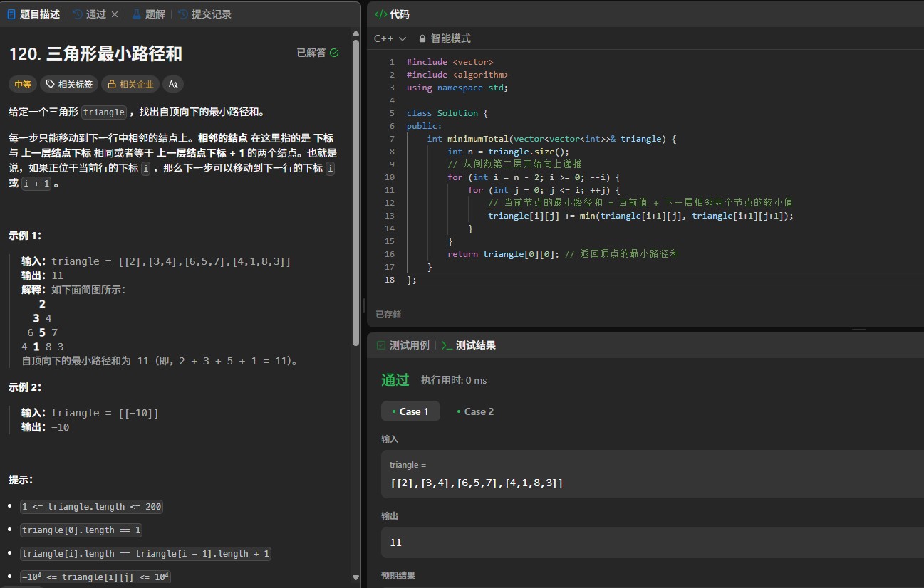Open the 题解 tab
This screenshot has width=924, height=588.
click(149, 14)
